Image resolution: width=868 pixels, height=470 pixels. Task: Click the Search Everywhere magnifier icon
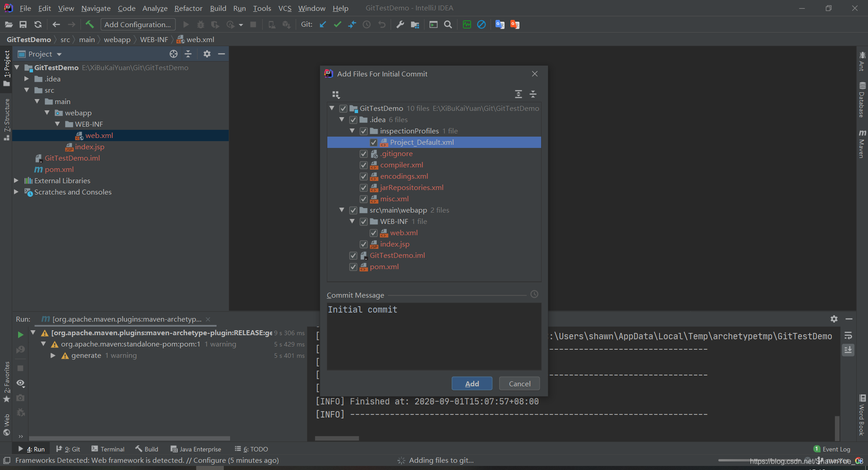click(x=448, y=24)
